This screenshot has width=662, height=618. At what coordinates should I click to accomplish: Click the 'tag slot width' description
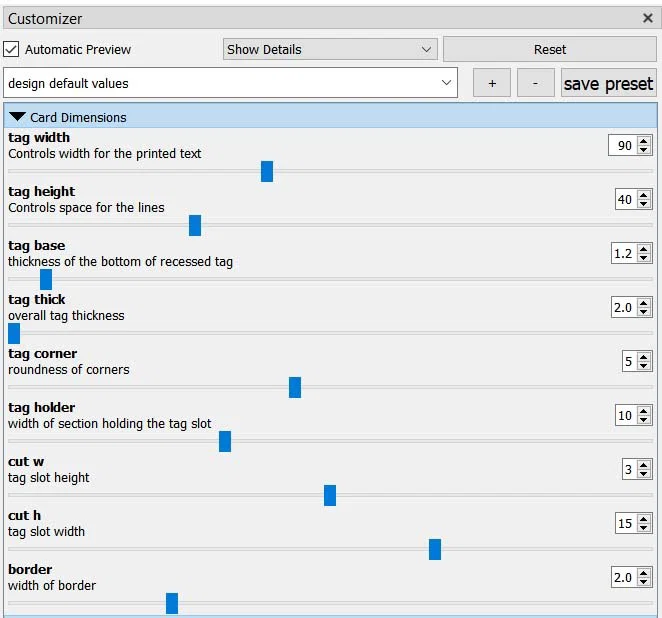(x=46, y=532)
